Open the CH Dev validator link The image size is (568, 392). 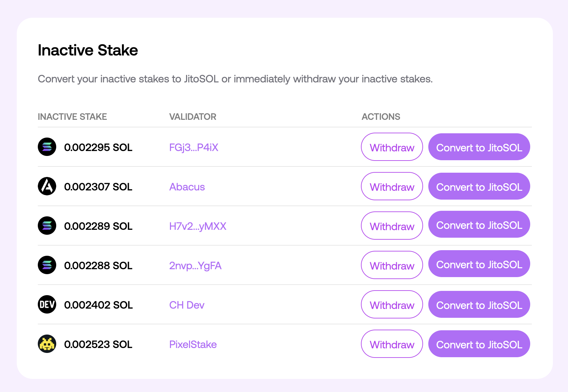(187, 305)
